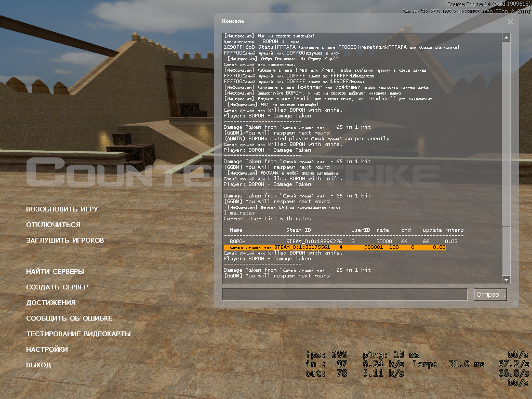Click ВЫХОД to quit game
The width and height of the screenshot is (532, 399).
(x=38, y=365)
